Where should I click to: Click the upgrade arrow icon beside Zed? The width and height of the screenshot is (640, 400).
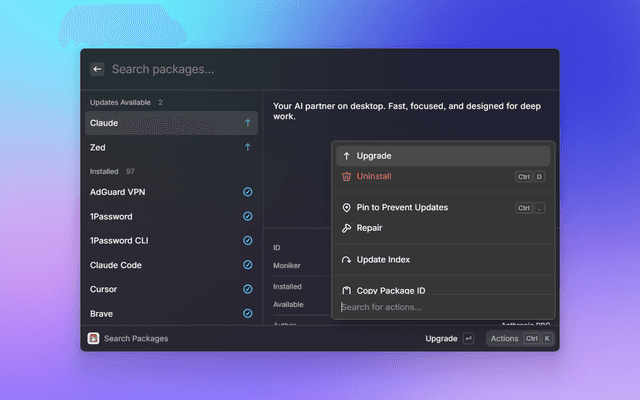(247, 147)
